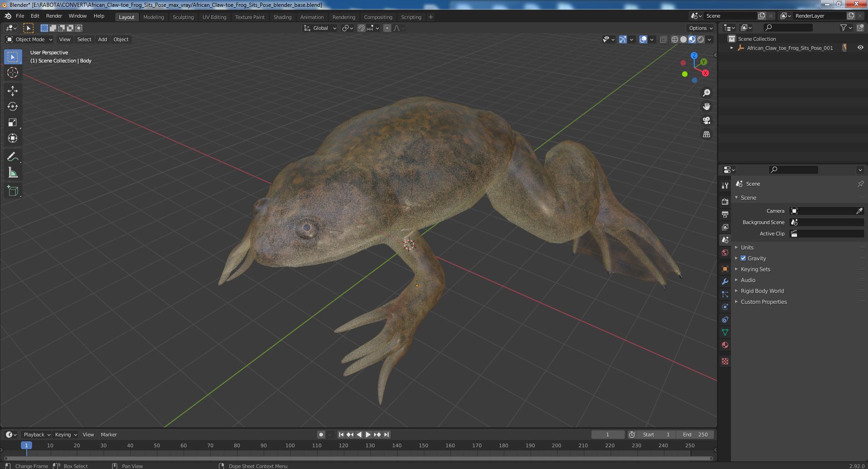The width and height of the screenshot is (868, 469).
Task: Switch orthographic/perspective grid icon
Action: (706, 134)
